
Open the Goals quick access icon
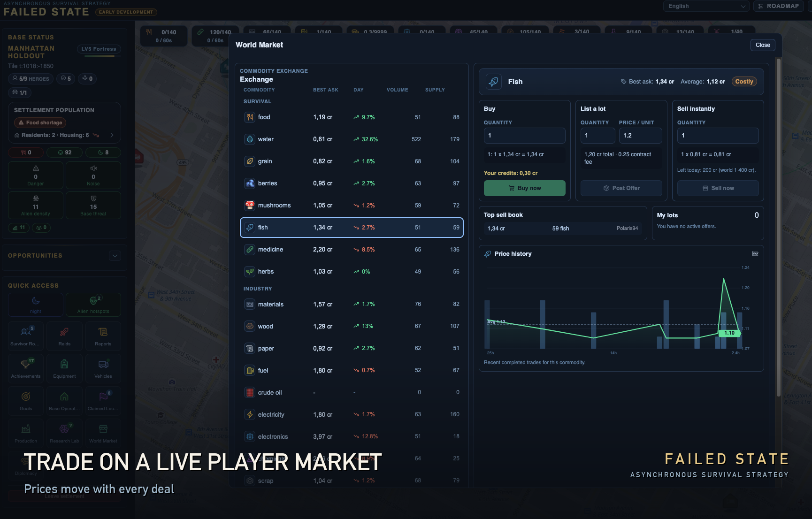tap(26, 401)
